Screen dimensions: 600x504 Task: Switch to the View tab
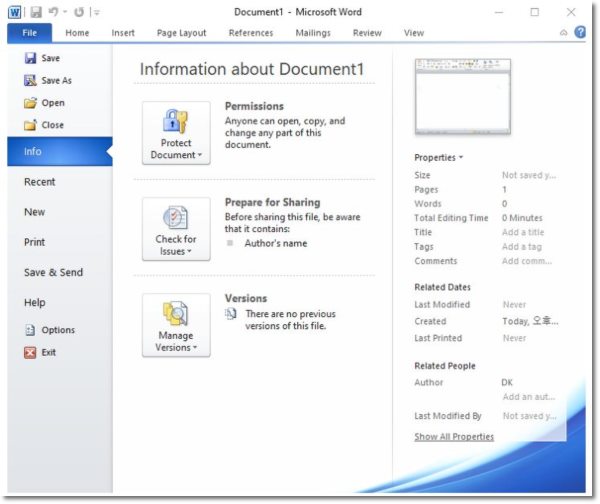click(414, 33)
